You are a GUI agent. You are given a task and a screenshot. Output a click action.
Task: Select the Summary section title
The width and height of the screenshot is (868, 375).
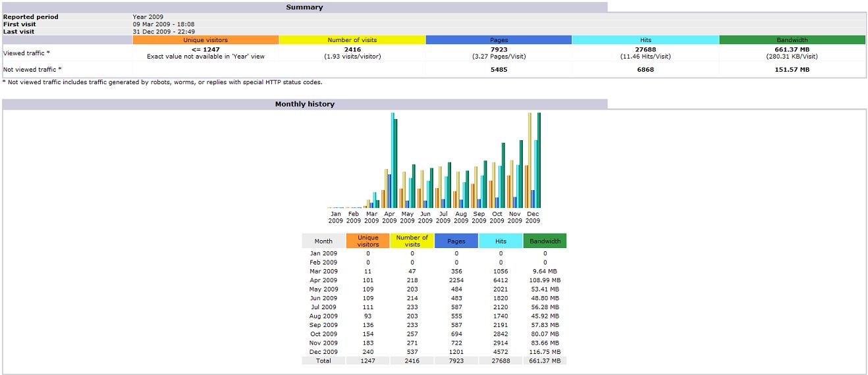[304, 7]
